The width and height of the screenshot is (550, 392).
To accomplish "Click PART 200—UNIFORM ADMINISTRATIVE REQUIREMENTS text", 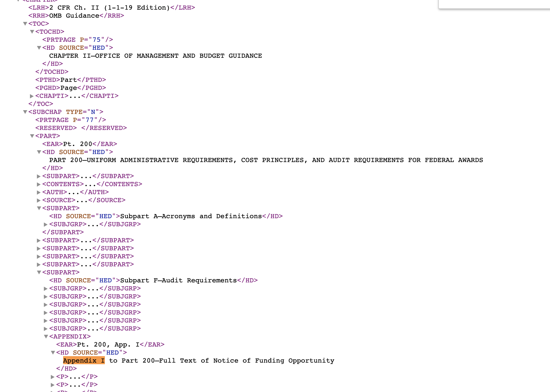I will click(x=266, y=160).
